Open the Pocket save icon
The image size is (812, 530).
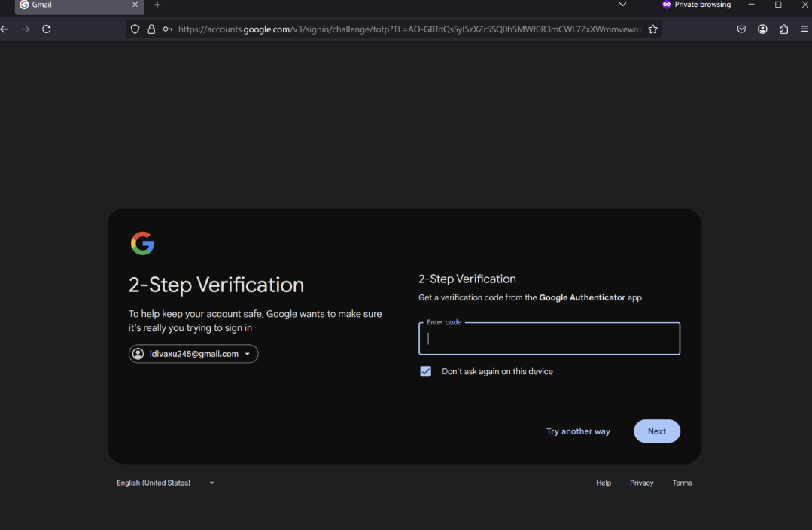(x=741, y=29)
